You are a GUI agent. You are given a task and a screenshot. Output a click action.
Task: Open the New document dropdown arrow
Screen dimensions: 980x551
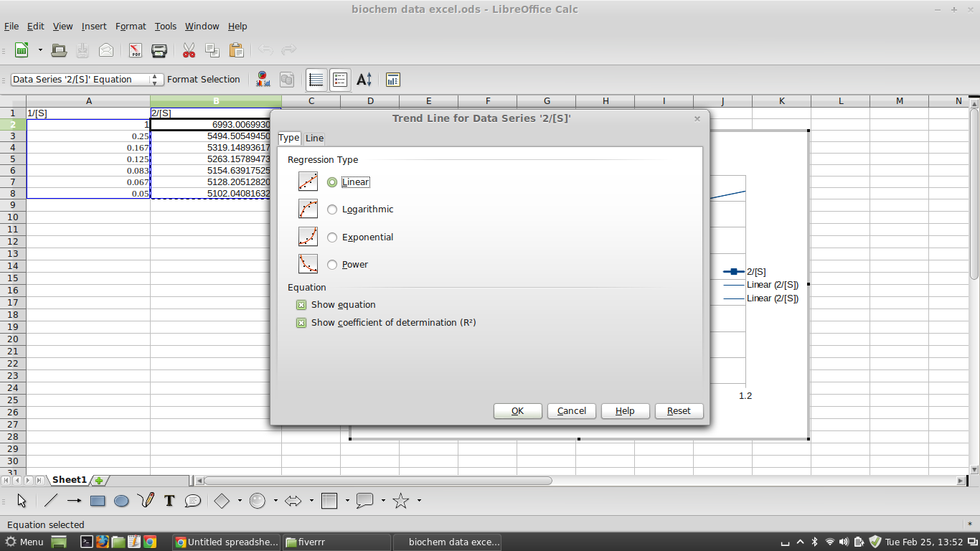(42, 50)
